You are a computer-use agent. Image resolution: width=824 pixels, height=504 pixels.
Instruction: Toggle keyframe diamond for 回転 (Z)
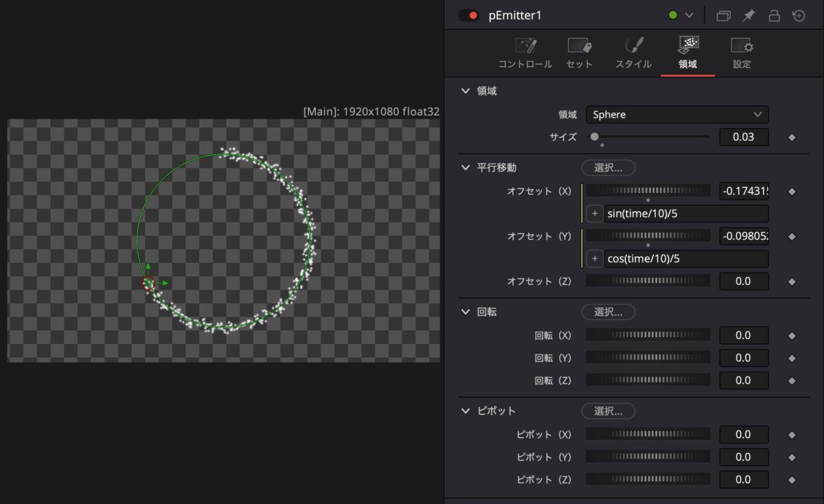coord(792,380)
